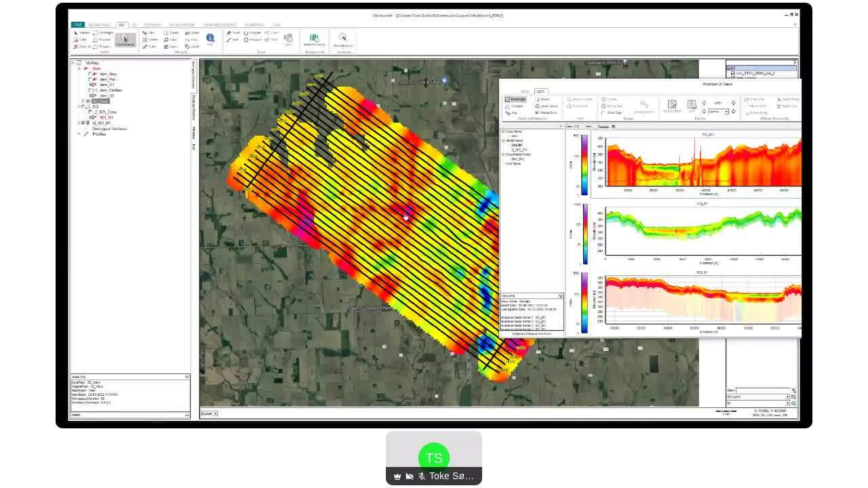Click the left arrow in Editing group
The image size is (868, 488).
[x=704, y=102]
